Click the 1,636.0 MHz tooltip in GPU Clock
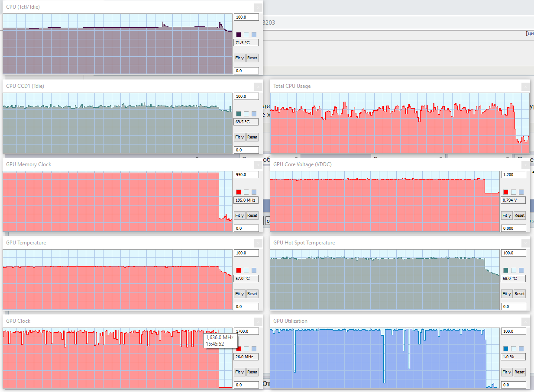The width and height of the screenshot is (534, 392). coord(220,341)
